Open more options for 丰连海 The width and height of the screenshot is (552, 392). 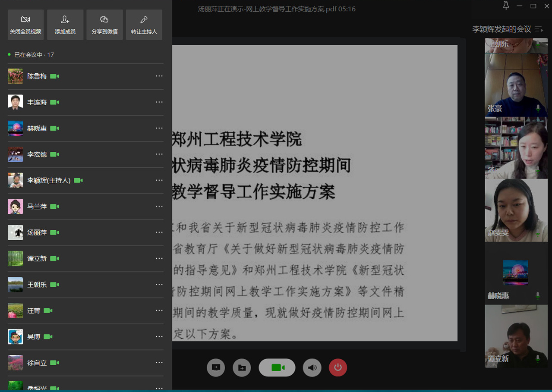pyautogui.click(x=159, y=102)
